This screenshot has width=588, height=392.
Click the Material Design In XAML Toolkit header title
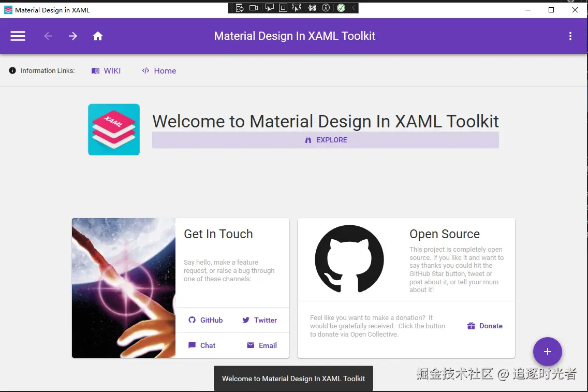coord(295,36)
